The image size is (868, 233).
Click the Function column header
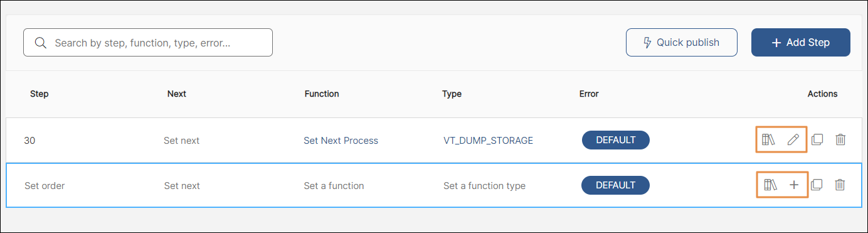(322, 94)
